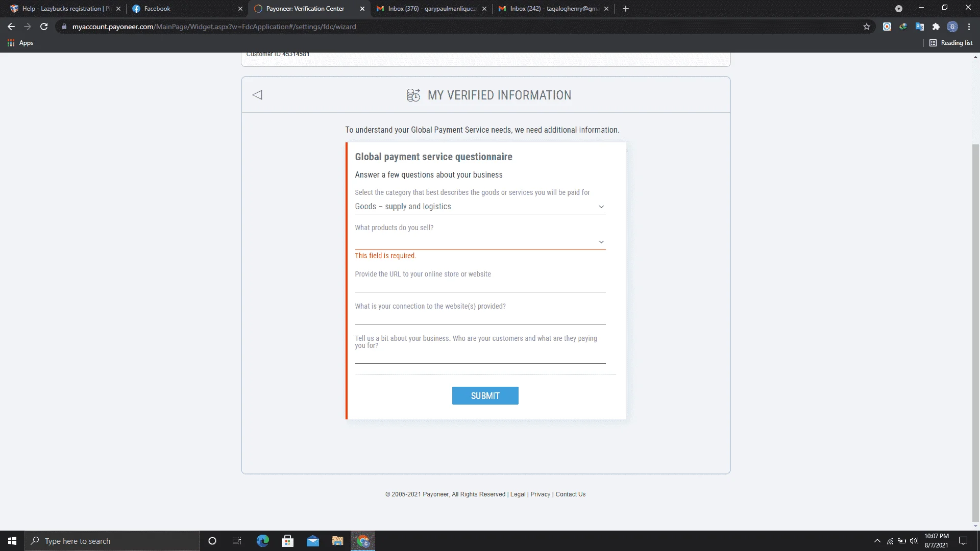Viewport: 980px width, 551px height.
Task: Open the Apps bookmarks shortcut
Action: coord(20,43)
